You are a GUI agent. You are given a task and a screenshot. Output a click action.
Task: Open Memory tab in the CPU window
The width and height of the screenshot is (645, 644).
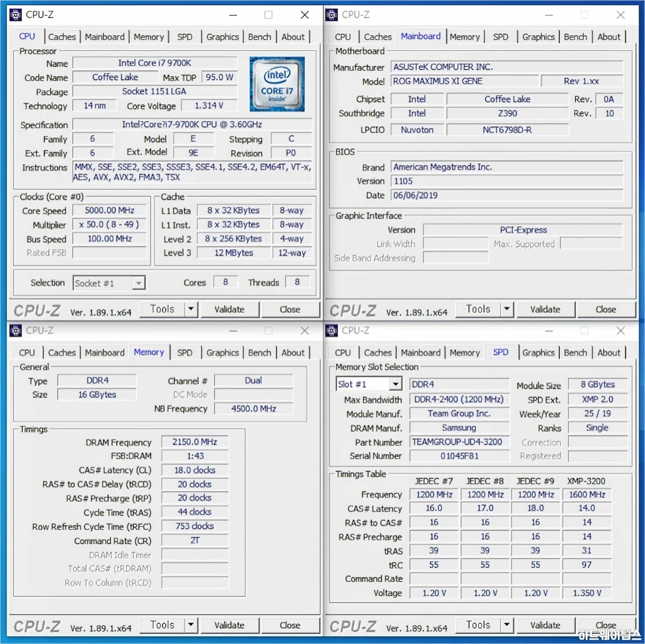149,37
